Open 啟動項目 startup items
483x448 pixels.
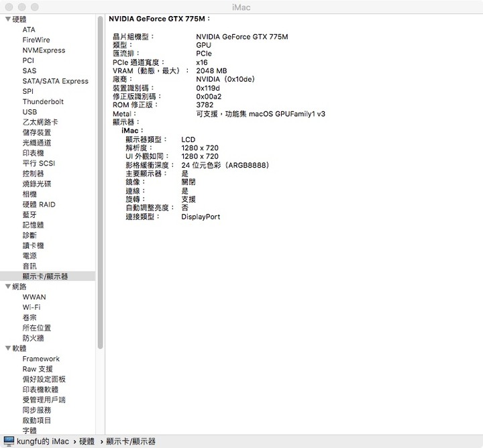click(37, 421)
